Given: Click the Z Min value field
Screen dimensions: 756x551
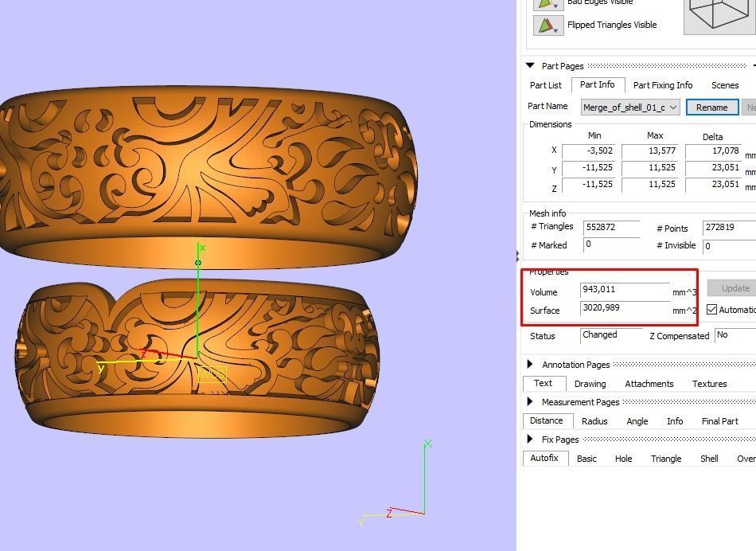Looking at the screenshot, I should (x=588, y=185).
